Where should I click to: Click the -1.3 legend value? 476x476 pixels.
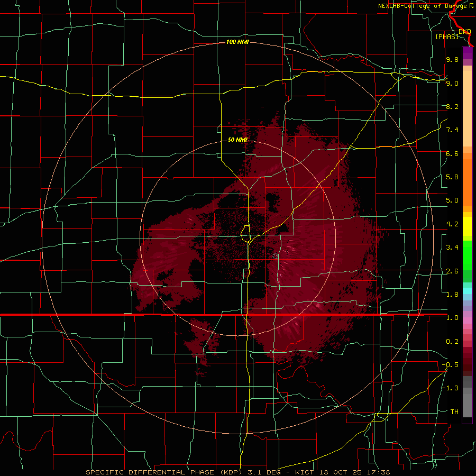tap(450, 388)
